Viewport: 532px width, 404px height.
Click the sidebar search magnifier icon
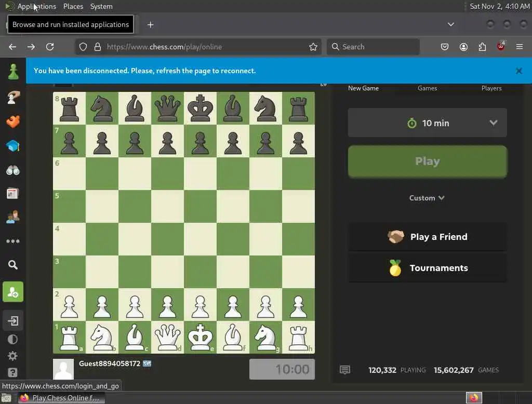pos(13,265)
